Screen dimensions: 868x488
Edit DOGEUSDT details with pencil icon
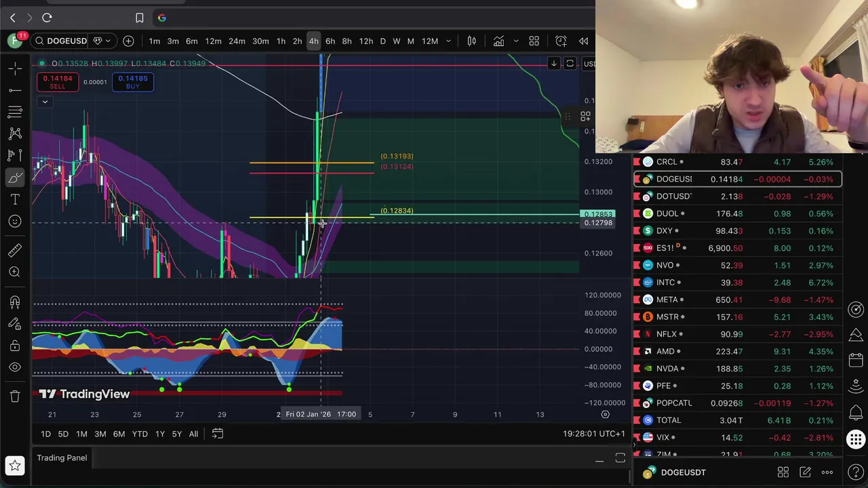(x=805, y=472)
